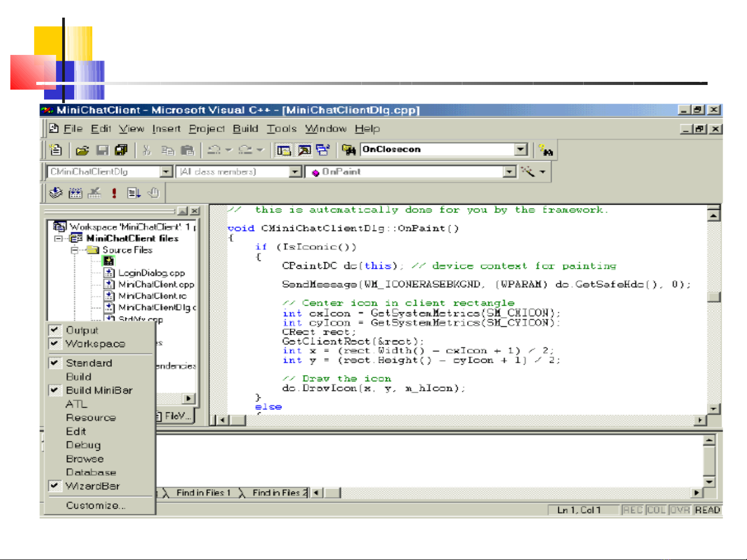This screenshot has width=747, height=560.
Task: Click the Insert/Remove Breakpoint hand icon
Action: pos(153,193)
